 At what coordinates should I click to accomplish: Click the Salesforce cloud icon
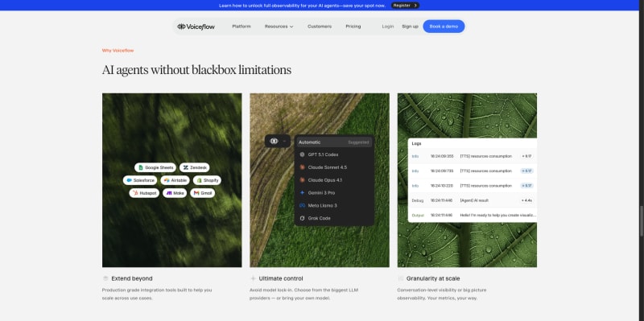129,180
